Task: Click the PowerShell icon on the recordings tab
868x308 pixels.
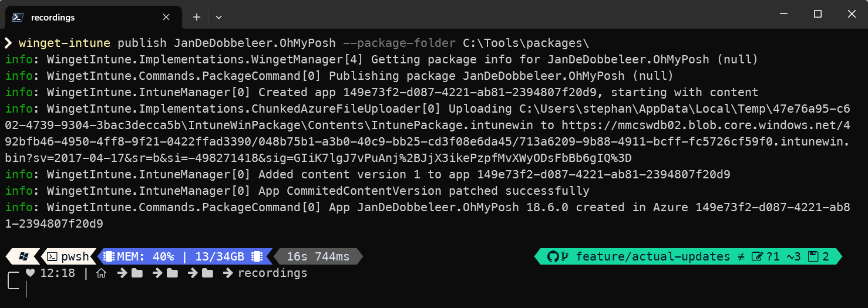Action: click(18, 18)
